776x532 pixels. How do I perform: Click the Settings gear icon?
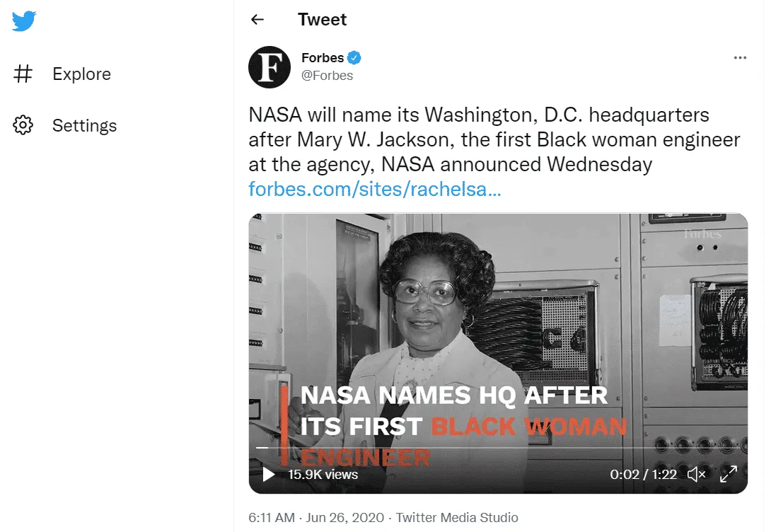click(x=23, y=125)
